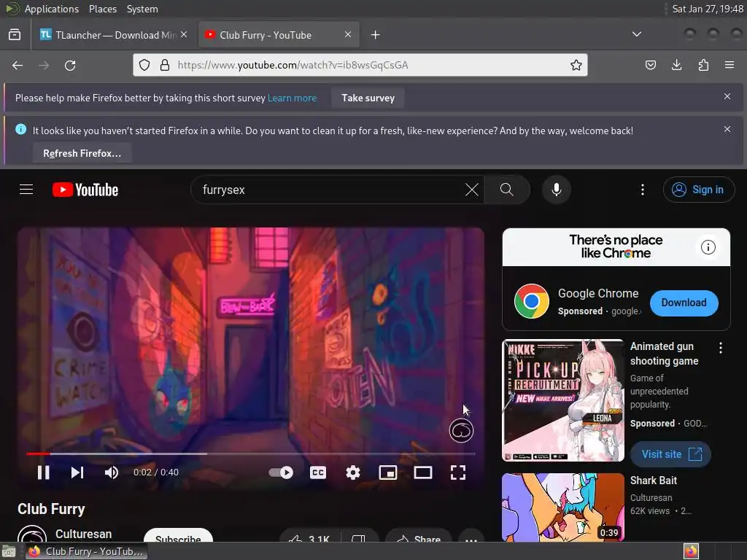Expand the list all tabs dropdown

click(636, 34)
